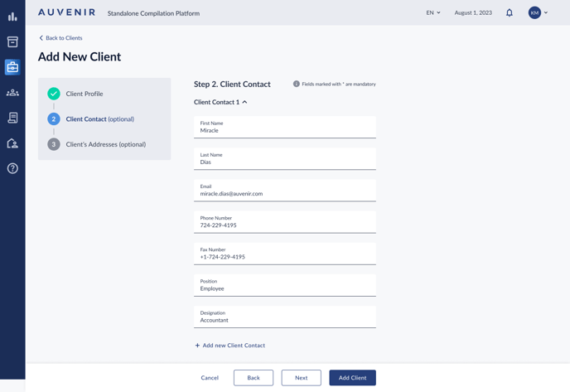Open the notifications bell
This screenshot has width=570, height=392.
510,13
